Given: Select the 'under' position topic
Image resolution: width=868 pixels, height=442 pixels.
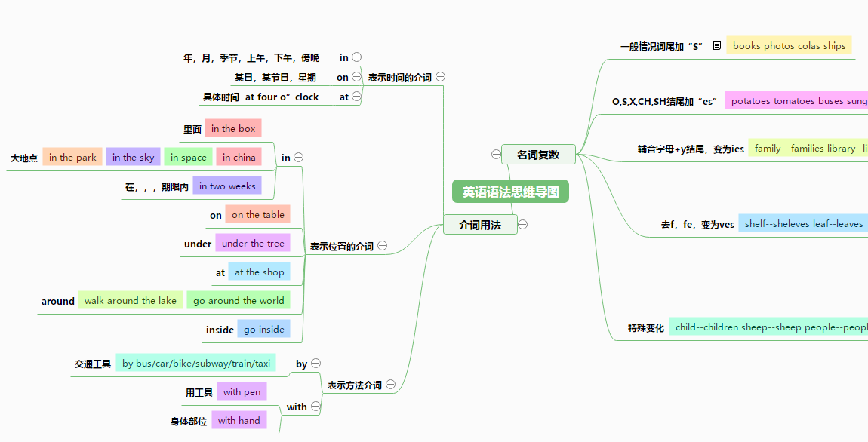Looking at the screenshot, I should tap(198, 244).
